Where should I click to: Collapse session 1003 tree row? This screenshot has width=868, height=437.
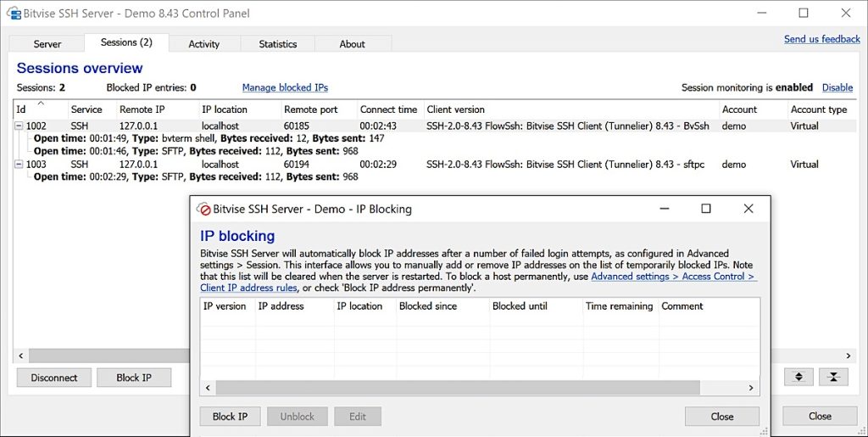coord(19,165)
